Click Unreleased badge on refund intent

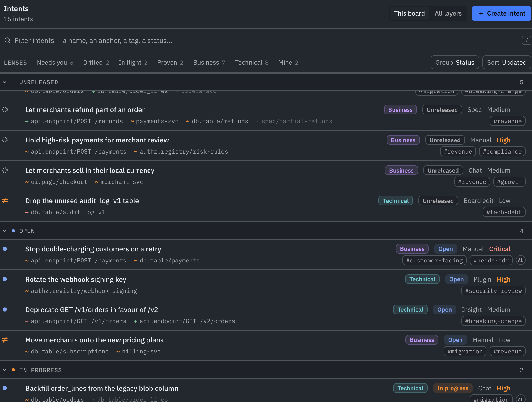point(442,110)
